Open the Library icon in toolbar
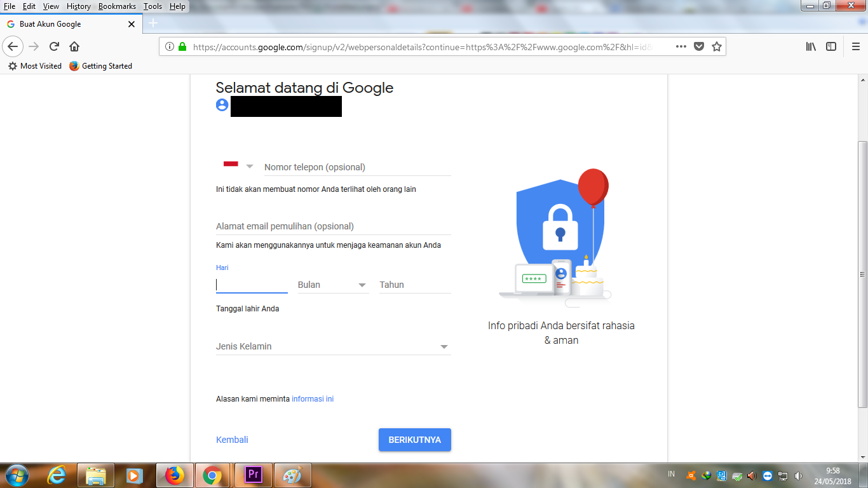Screen dimensions: 868x488 click(811, 46)
